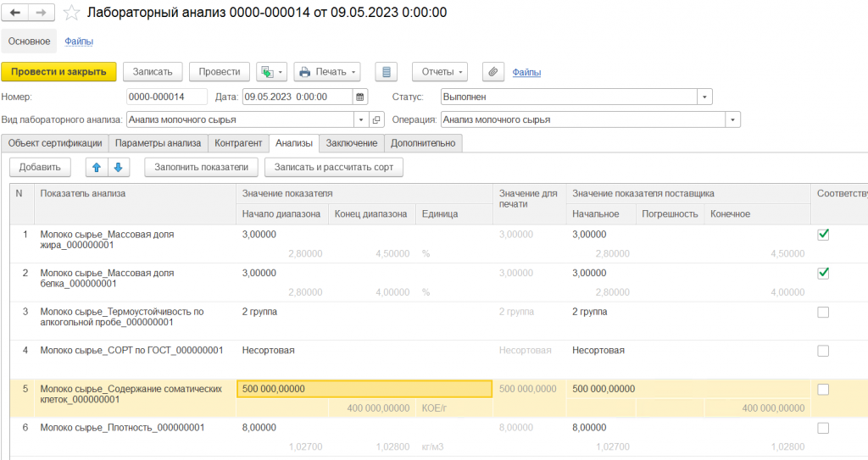
Task: Click Записать и рассчитать сорт button
Action: pos(334,167)
